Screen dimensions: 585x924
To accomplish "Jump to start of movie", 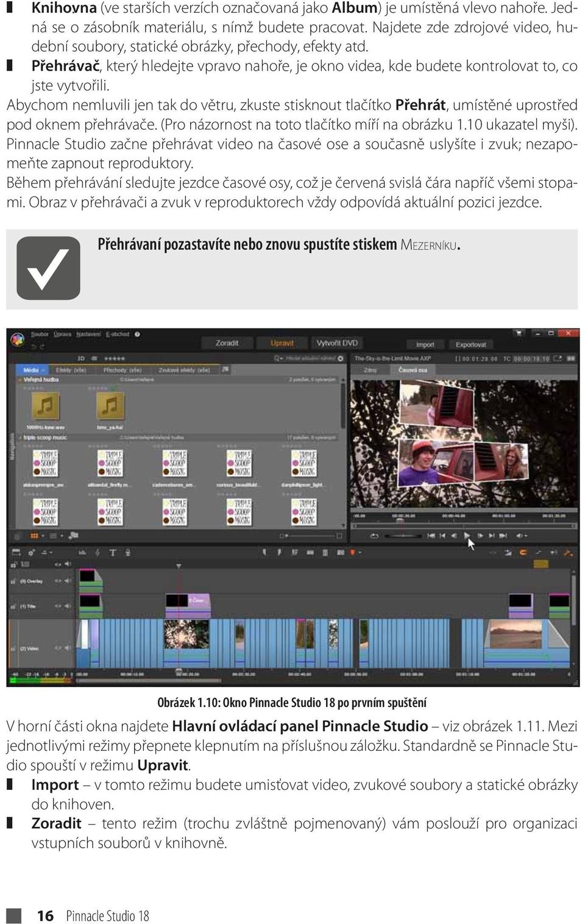I will point(431,536).
